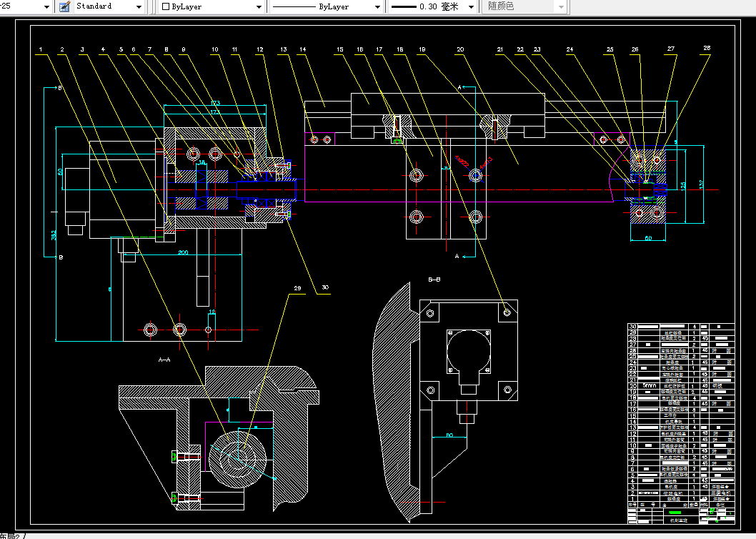Select the 80 dimension in B—B view
756x539 pixels.
click(449, 435)
